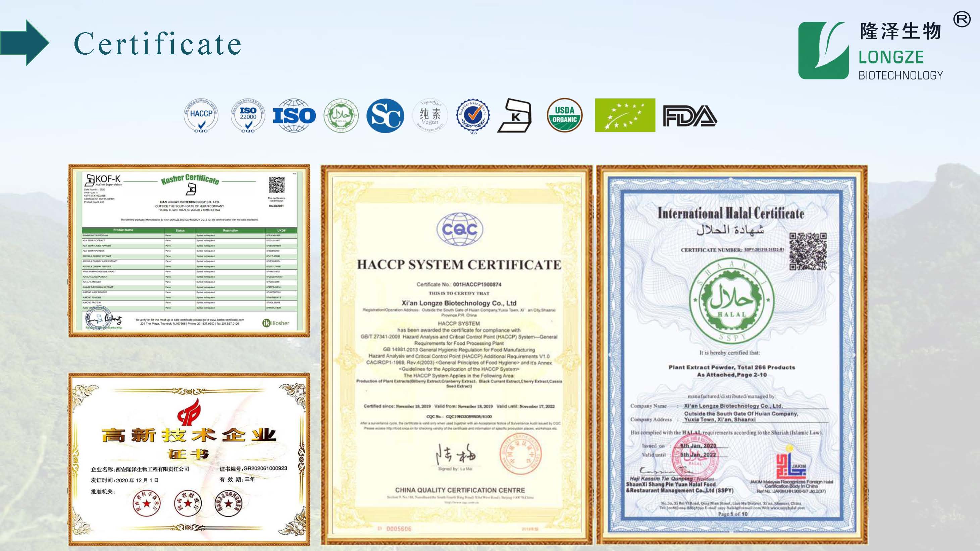Click the "HACCP SYSTEM CERTIFICATE" title text

(459, 265)
